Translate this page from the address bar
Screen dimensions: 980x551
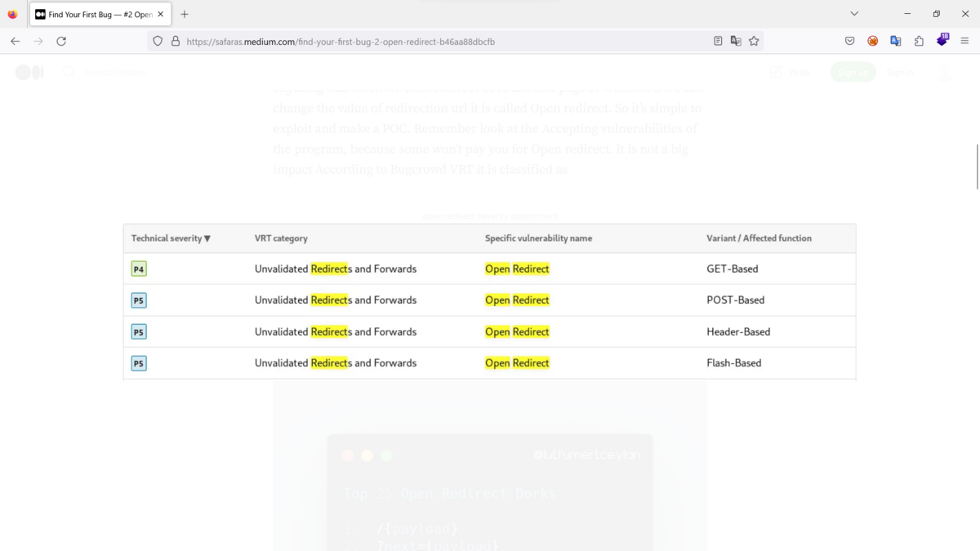coord(736,41)
